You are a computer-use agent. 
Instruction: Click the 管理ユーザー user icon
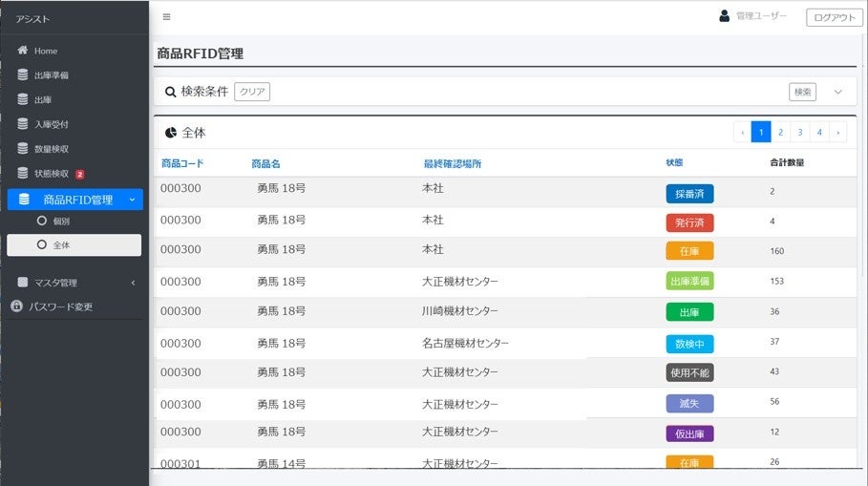(x=724, y=16)
